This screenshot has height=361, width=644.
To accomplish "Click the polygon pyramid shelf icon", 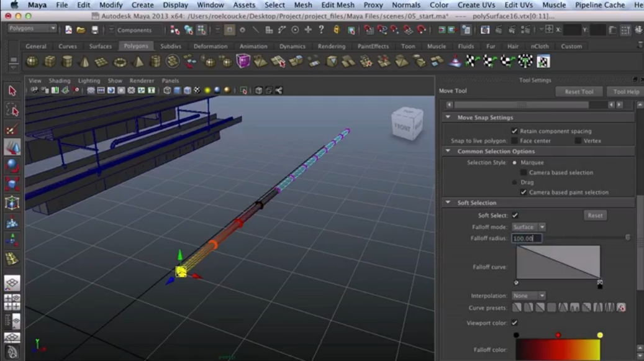I will pos(138,62).
